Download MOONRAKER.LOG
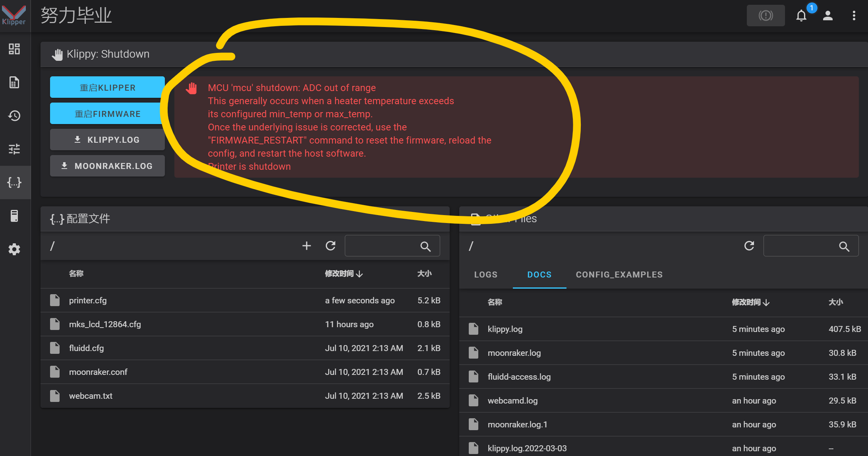The image size is (868, 456). point(107,166)
